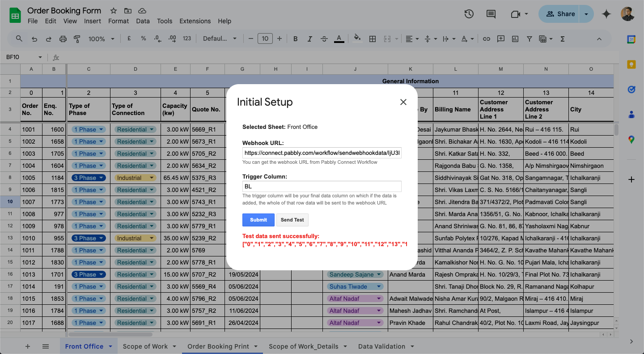Open Contacts in the side panel

[x=631, y=115]
